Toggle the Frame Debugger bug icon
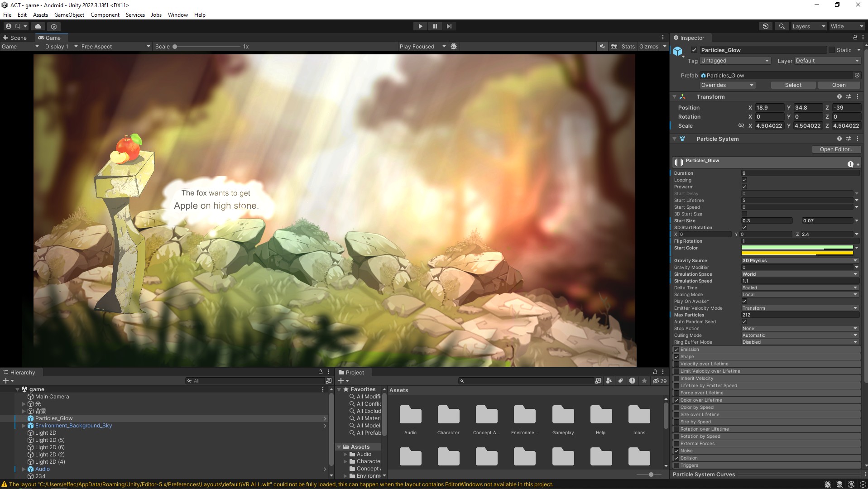Screen dimensions: 868x489 tap(454, 46)
